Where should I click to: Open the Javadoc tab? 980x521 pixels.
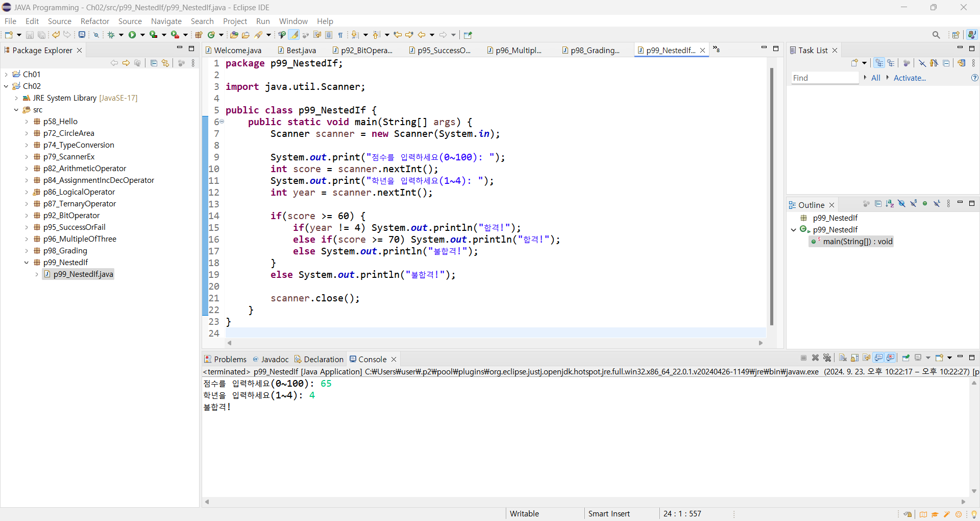click(x=271, y=359)
